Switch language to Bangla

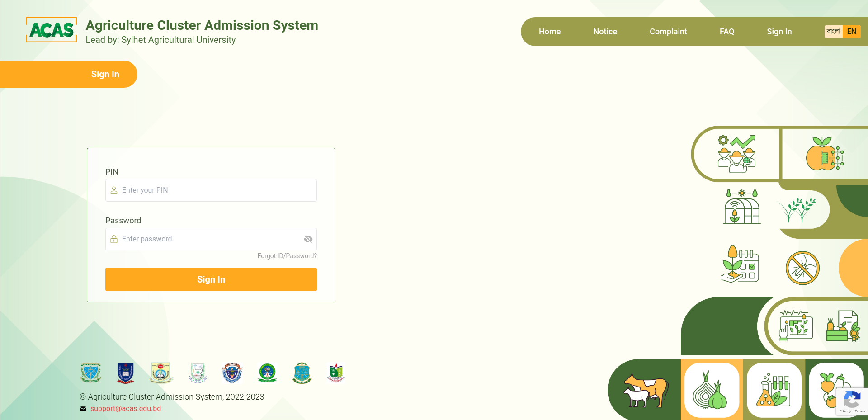[x=833, y=32]
